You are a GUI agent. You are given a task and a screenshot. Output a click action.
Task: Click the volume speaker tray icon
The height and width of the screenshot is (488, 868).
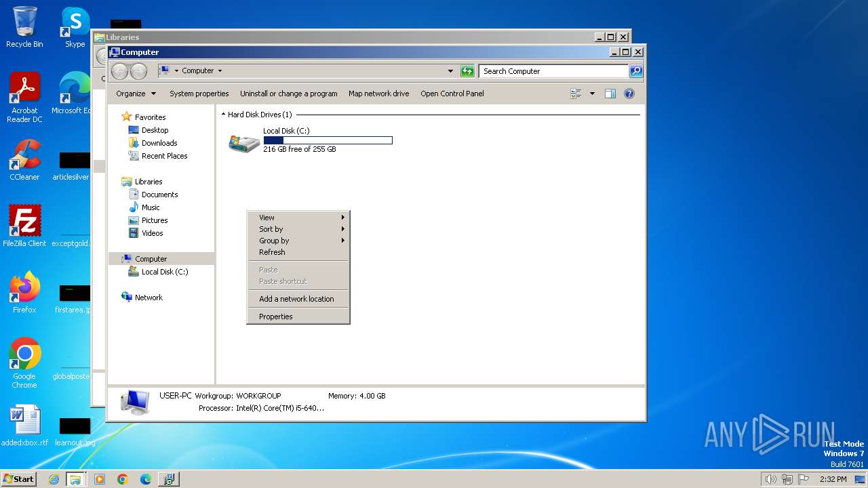click(771, 479)
